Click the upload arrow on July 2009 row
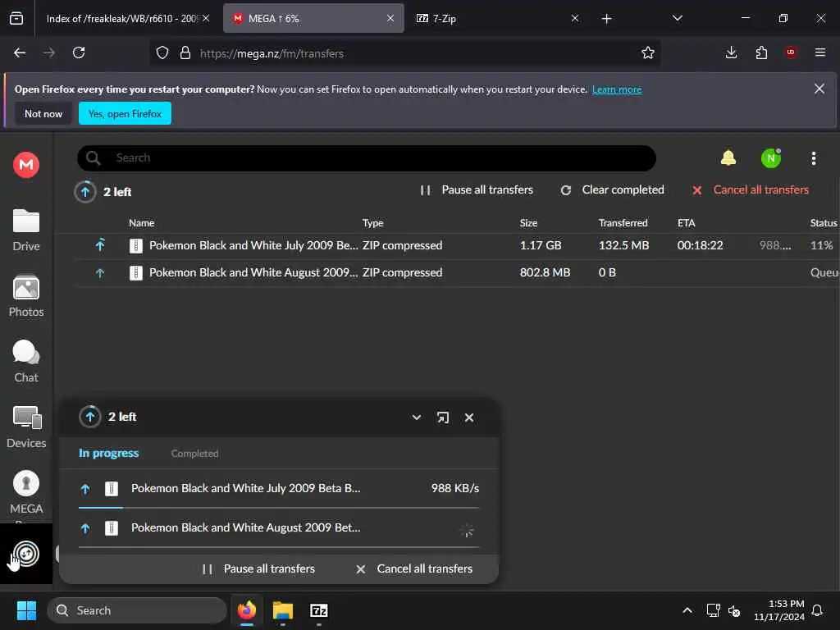Image resolution: width=840 pixels, height=630 pixels. coord(100,245)
